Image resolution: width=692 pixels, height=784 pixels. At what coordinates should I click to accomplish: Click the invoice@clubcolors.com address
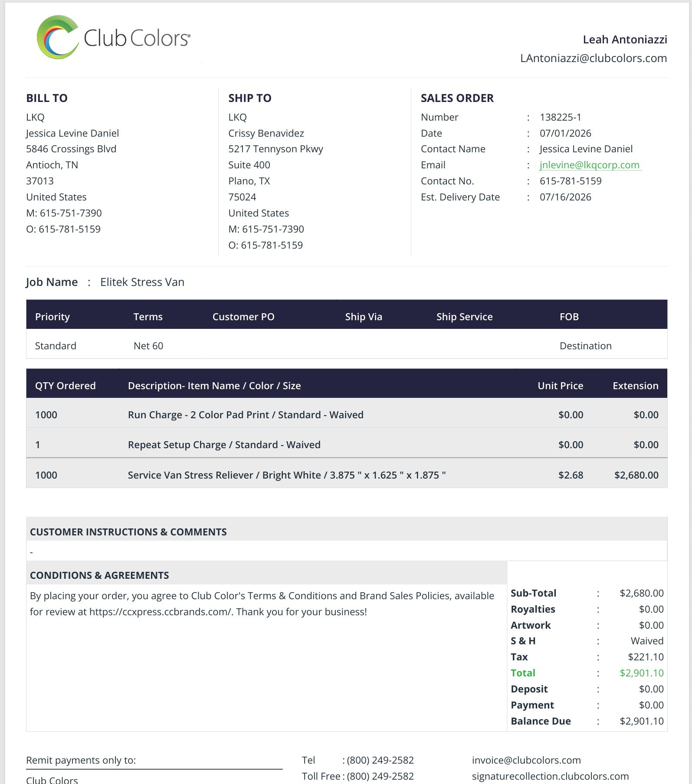526,760
